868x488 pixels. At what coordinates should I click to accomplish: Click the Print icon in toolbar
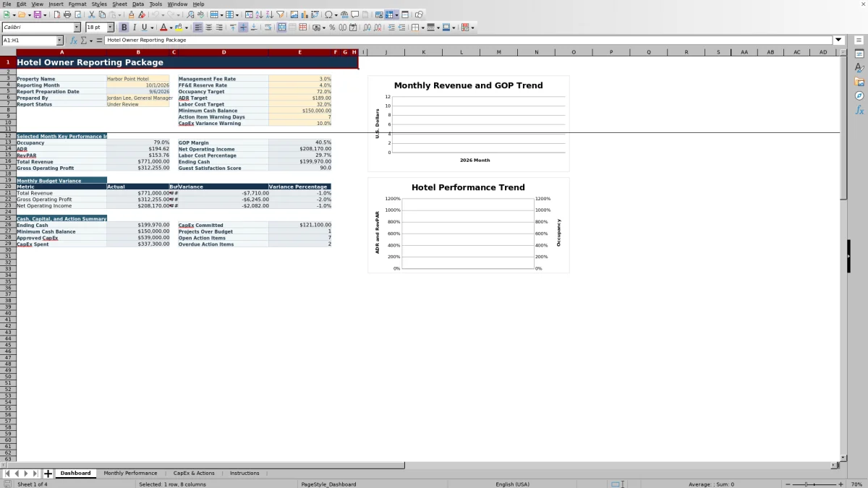click(67, 14)
